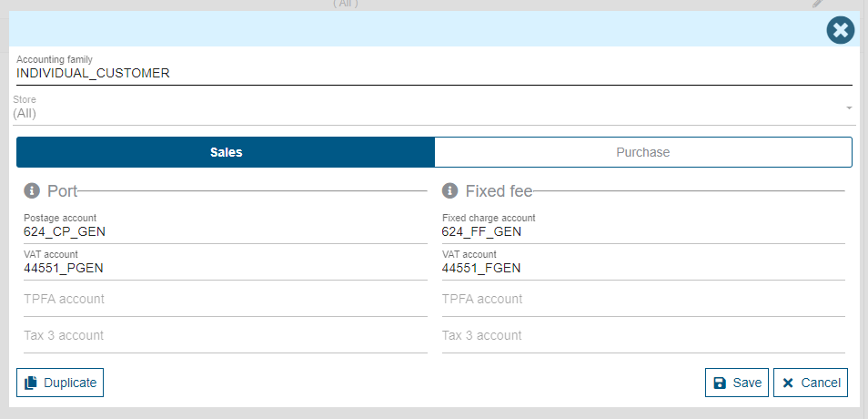The image size is (868, 419).
Task: Switch to the Sales tab
Action: point(226,152)
